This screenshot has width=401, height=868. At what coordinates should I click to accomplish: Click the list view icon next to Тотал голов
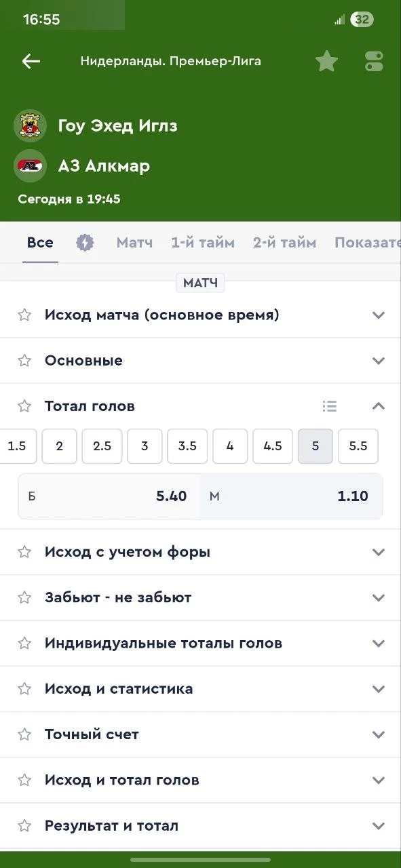click(x=330, y=406)
